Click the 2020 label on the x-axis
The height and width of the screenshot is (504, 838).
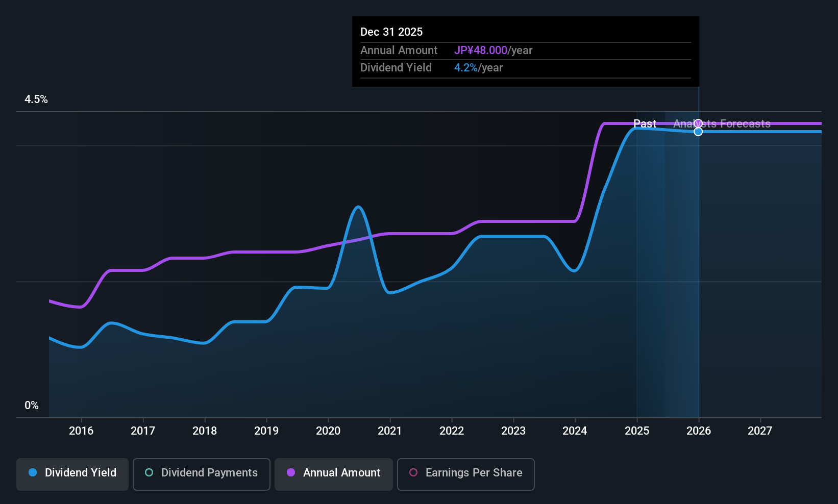pos(328,431)
